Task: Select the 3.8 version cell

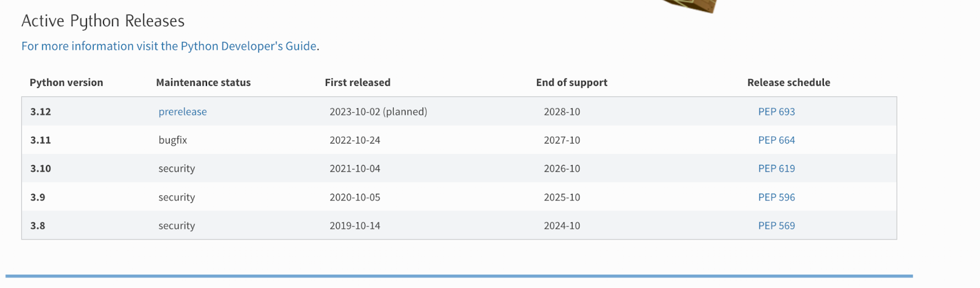Action: 38,225
